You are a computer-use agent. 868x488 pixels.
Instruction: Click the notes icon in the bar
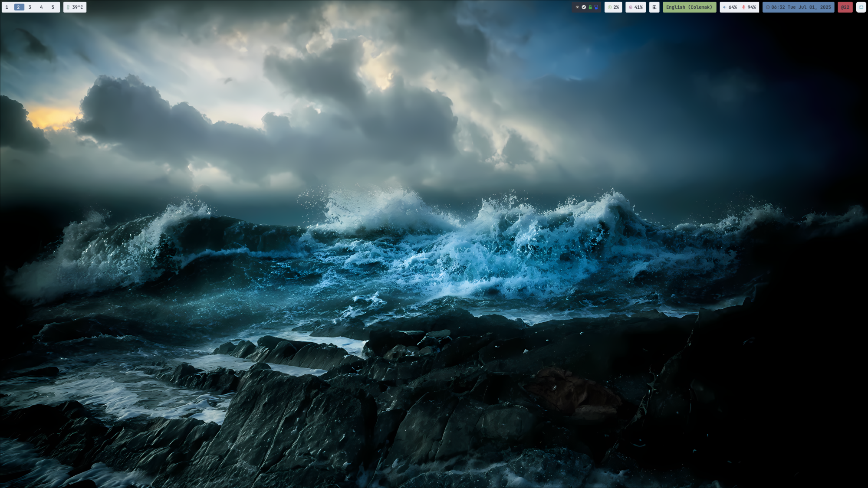coord(654,7)
